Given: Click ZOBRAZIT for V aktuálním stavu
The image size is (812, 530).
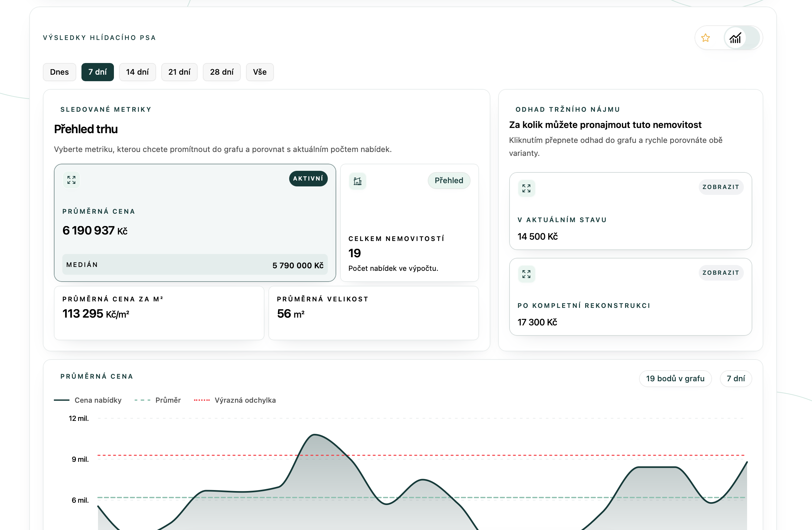Looking at the screenshot, I should [721, 187].
